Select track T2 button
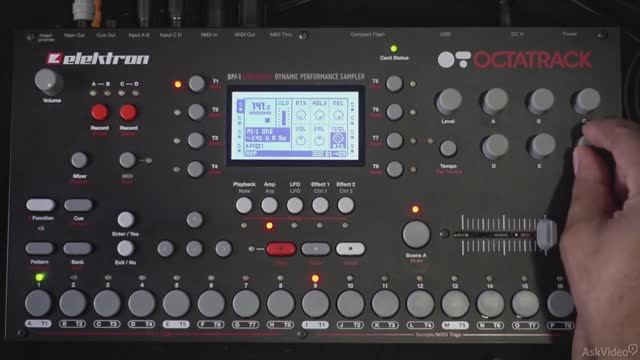The height and width of the screenshot is (360, 640). pos(196,112)
